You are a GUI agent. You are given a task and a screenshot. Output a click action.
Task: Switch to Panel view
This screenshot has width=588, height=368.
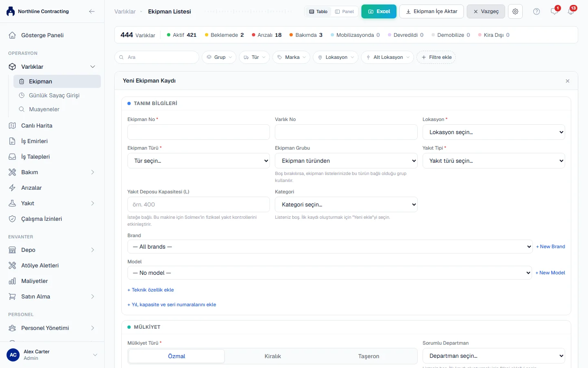[x=344, y=11]
